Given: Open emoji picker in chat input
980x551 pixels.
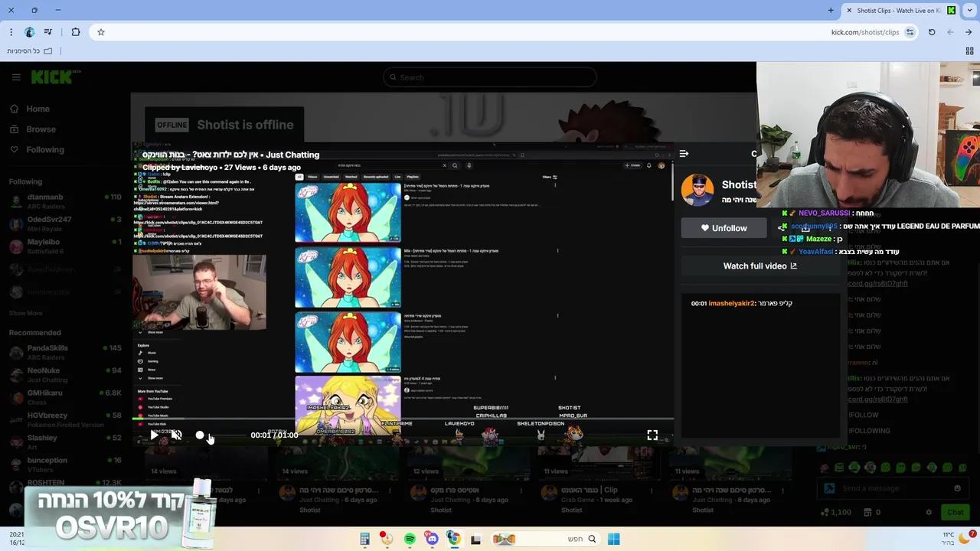Looking at the screenshot, I should click(x=957, y=488).
